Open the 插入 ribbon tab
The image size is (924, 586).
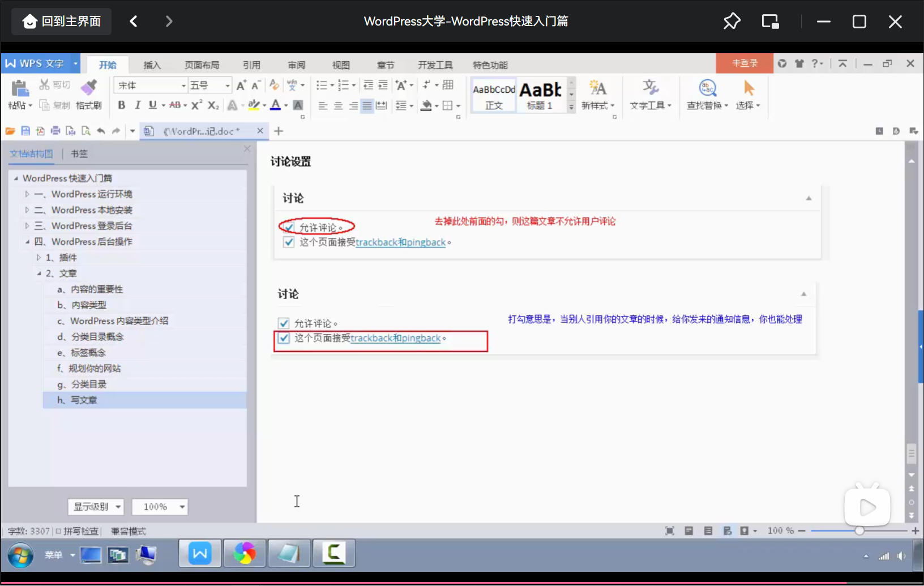[x=152, y=65]
